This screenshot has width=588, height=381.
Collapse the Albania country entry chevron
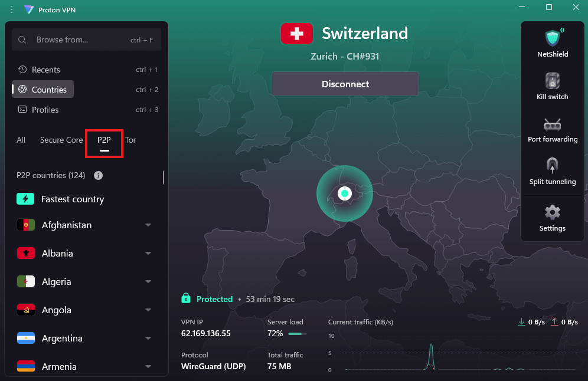click(x=148, y=253)
